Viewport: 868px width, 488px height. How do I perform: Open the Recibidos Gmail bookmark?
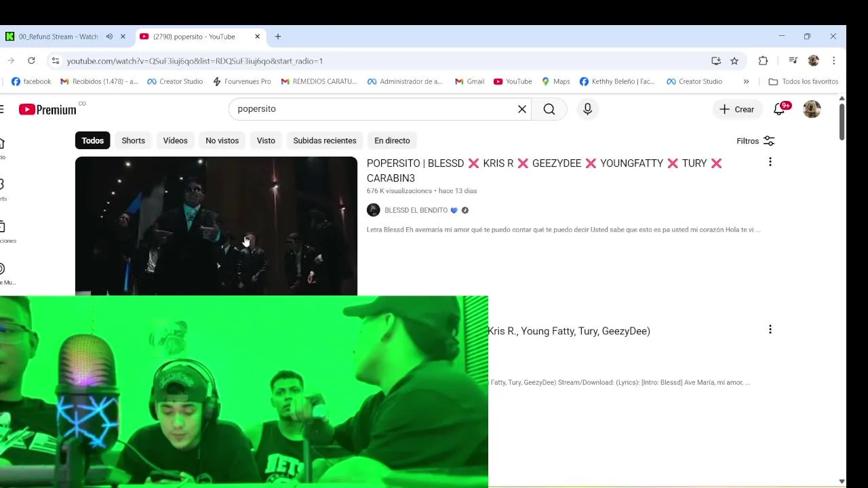coord(99,81)
